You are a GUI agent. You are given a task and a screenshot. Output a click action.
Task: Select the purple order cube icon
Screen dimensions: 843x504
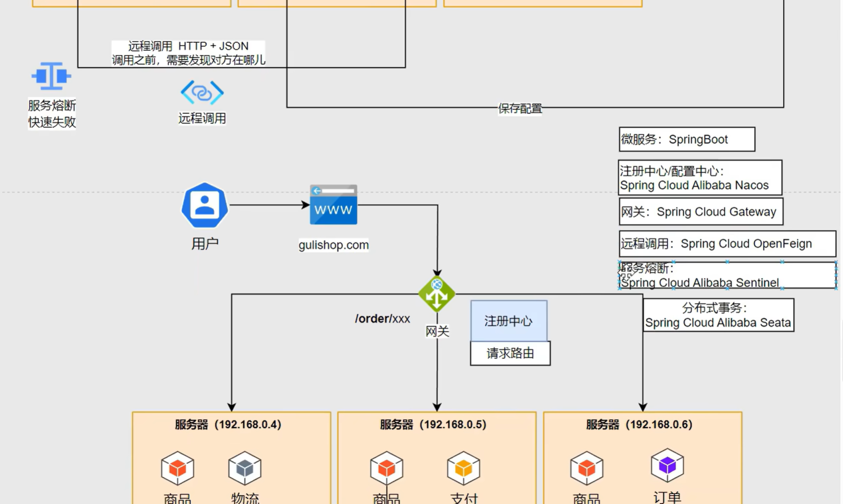click(x=667, y=465)
